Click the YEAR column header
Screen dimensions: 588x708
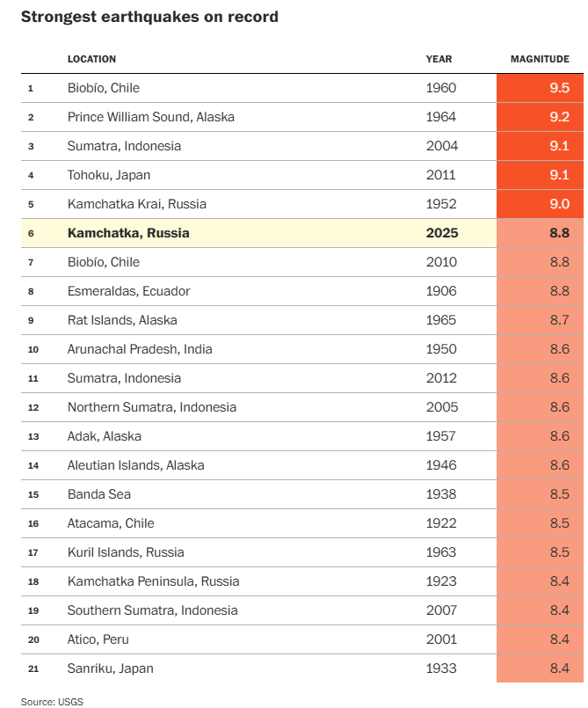pyautogui.click(x=439, y=59)
